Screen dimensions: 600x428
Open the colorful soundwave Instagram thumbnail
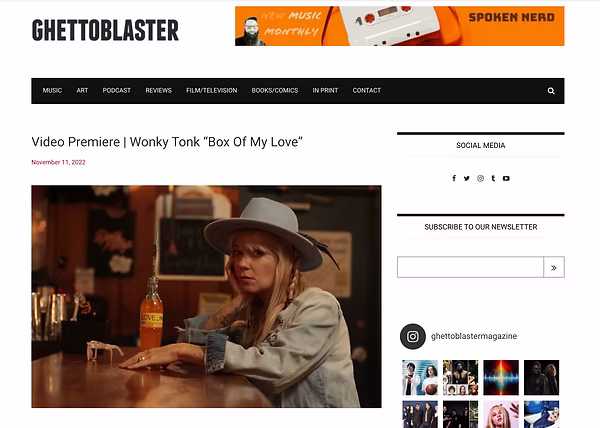[501, 378]
